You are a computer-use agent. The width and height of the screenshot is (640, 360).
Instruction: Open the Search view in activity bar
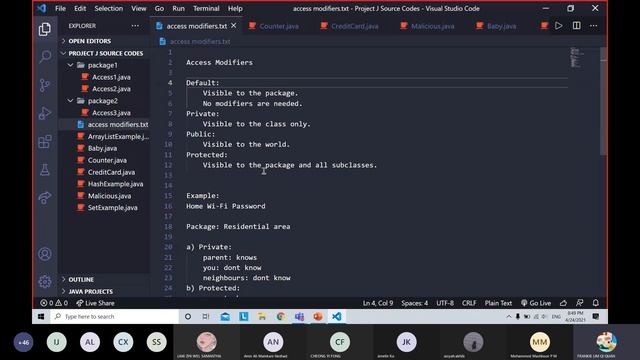tap(45, 56)
